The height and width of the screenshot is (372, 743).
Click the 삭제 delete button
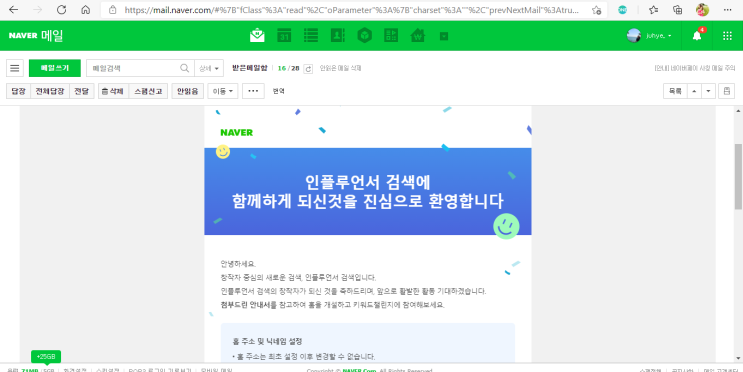pos(113,91)
